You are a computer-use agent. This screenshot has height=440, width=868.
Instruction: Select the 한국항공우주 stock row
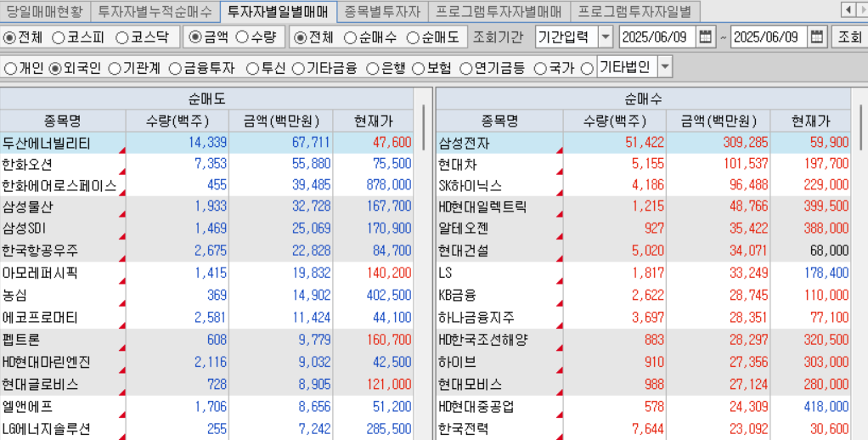(207, 251)
